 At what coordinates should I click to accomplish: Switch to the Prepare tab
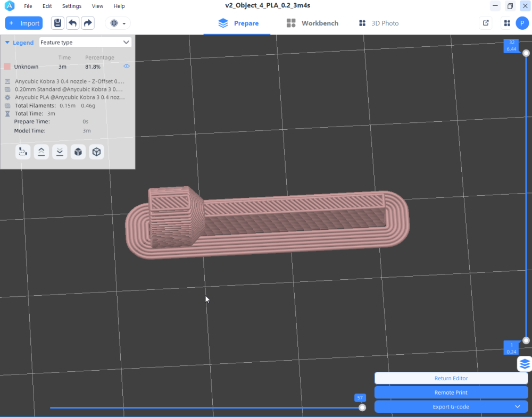237,23
